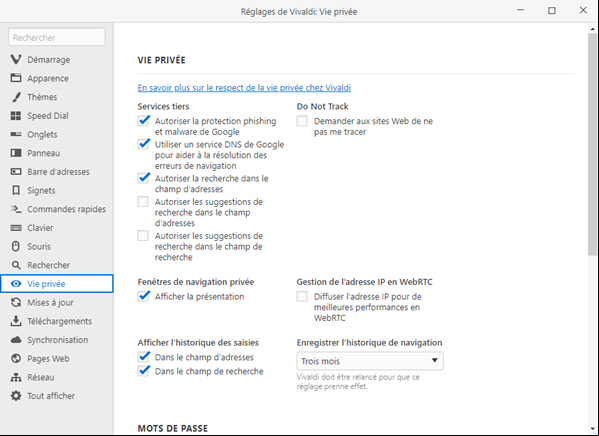Click the keyboard icon beside Clavier
Viewport: 599px width, 436px height.
click(x=16, y=228)
